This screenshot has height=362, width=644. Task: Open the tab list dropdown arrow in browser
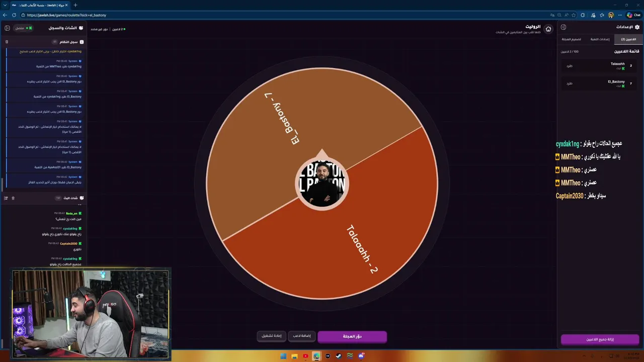point(5,5)
